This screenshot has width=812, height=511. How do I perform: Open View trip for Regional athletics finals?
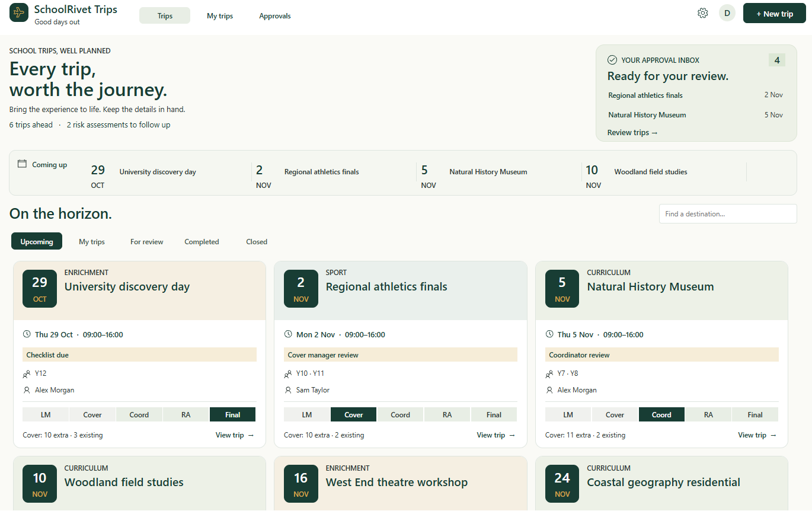click(496, 435)
